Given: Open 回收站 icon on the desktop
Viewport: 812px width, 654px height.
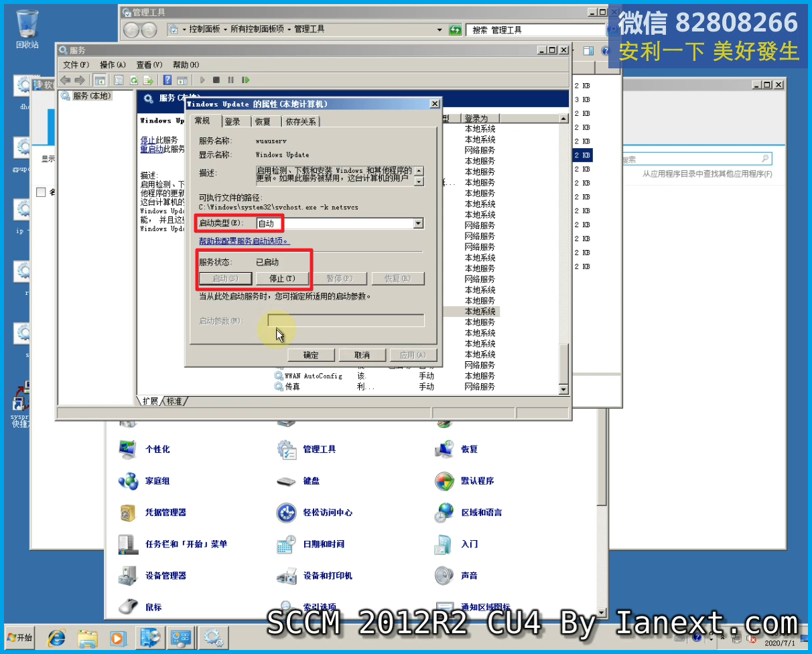Looking at the screenshot, I should 27,29.
